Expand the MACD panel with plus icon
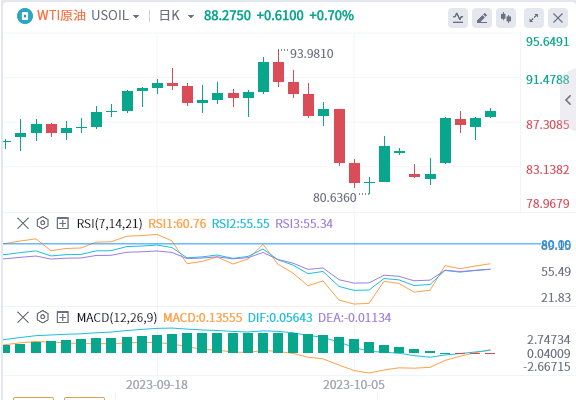The image size is (576, 400). [62, 317]
